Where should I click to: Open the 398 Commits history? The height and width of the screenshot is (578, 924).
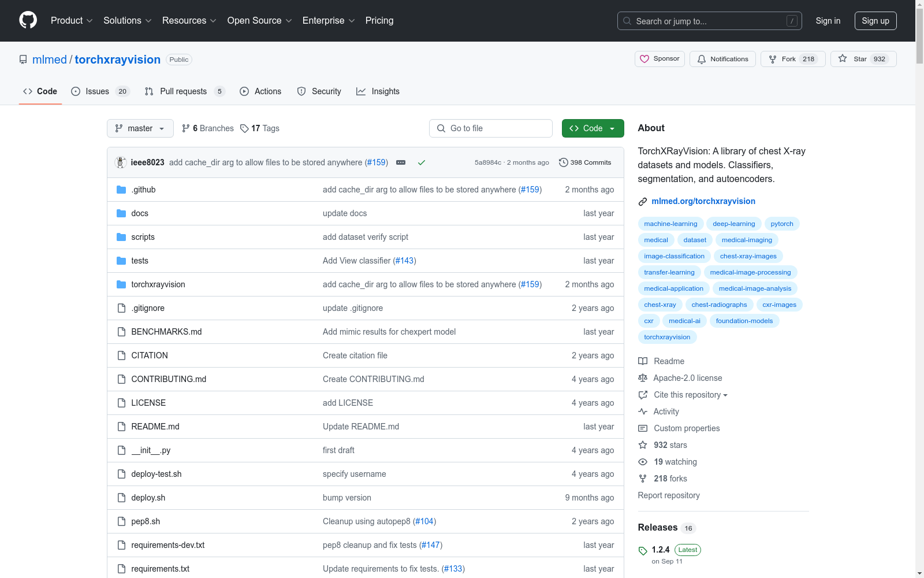pyautogui.click(x=585, y=162)
